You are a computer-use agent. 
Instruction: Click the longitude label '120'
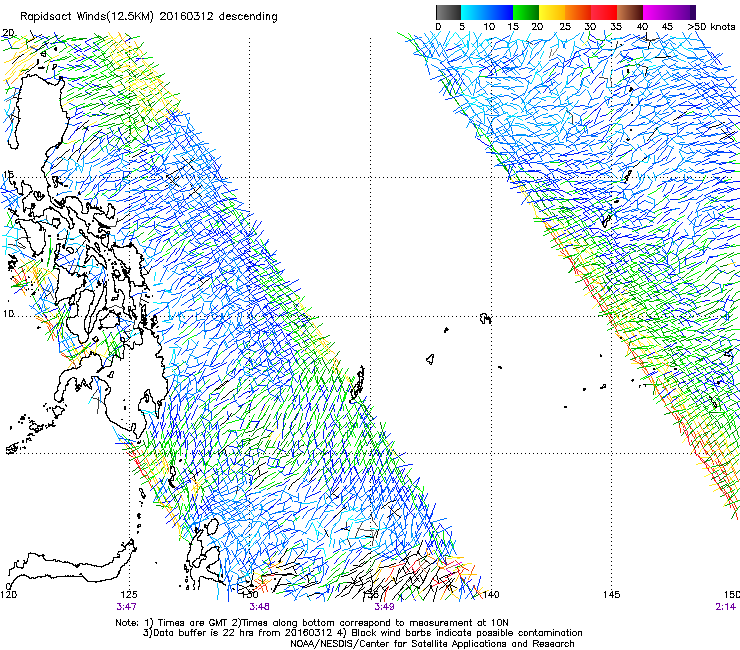8,595
